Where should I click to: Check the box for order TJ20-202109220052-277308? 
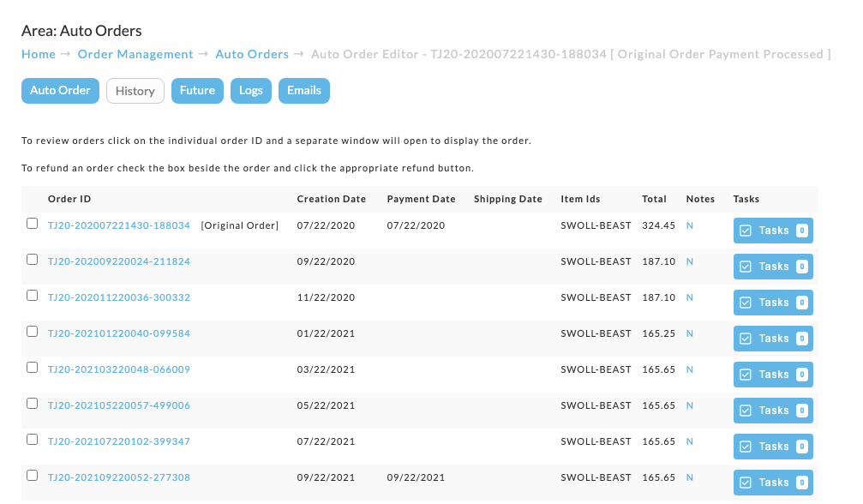click(32, 476)
